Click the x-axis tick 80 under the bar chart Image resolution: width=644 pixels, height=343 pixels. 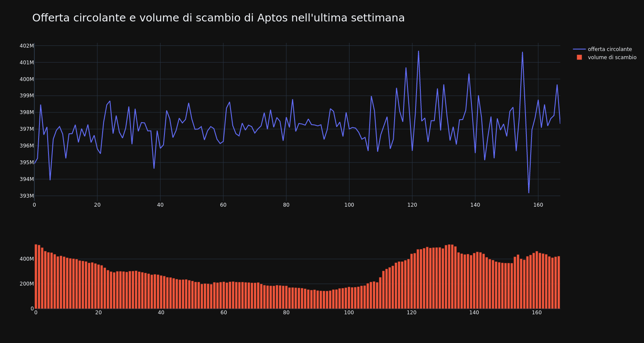pyautogui.click(x=286, y=313)
